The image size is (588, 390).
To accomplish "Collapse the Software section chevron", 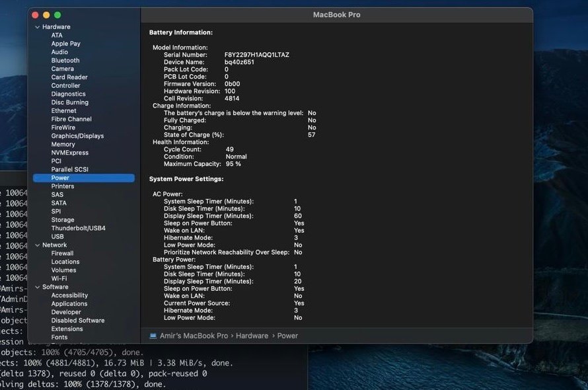I will tap(38, 287).
